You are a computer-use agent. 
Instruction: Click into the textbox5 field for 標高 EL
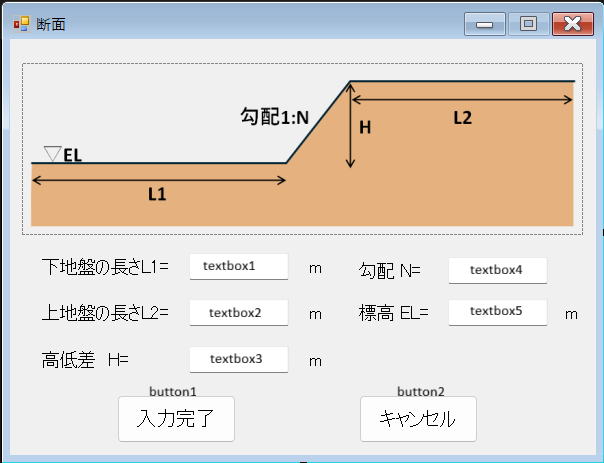[497, 311]
